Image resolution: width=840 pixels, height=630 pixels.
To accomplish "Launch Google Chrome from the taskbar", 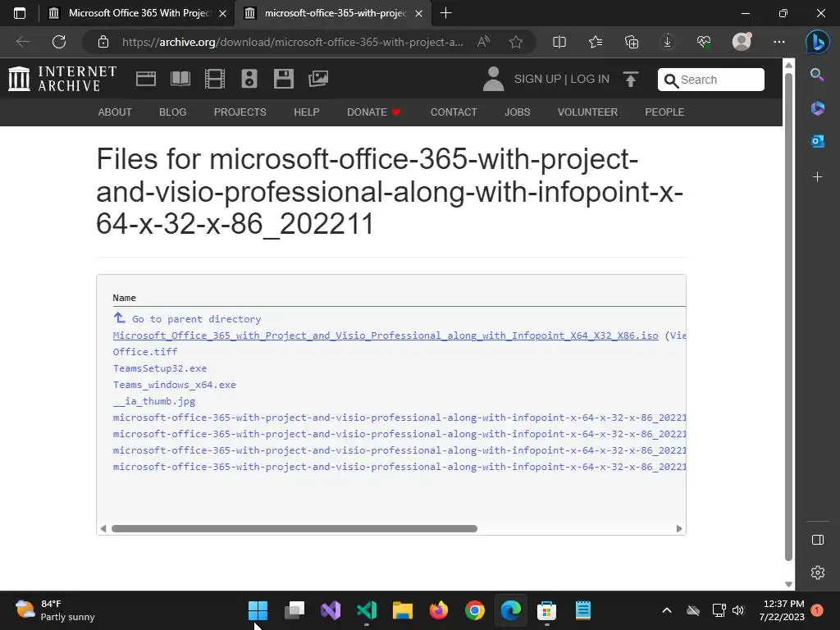I will tap(475, 610).
